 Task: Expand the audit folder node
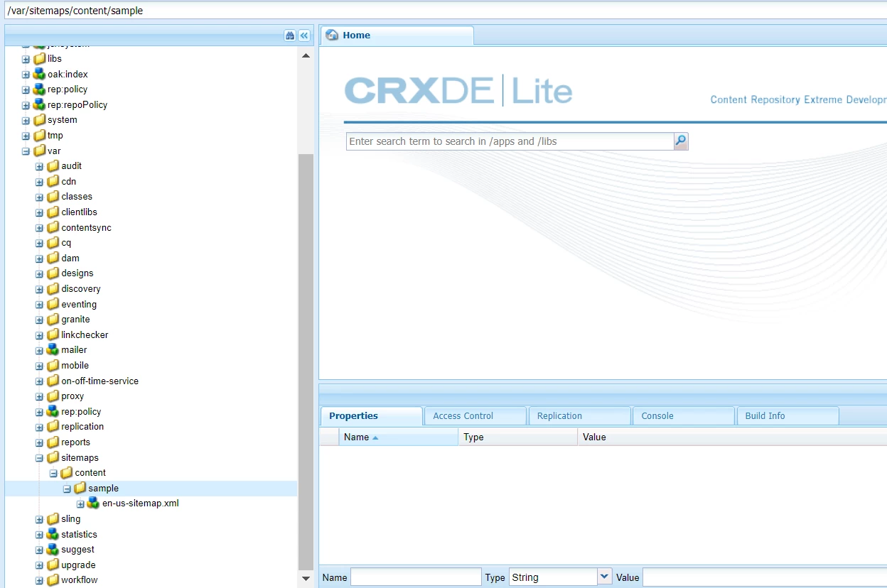coord(39,166)
